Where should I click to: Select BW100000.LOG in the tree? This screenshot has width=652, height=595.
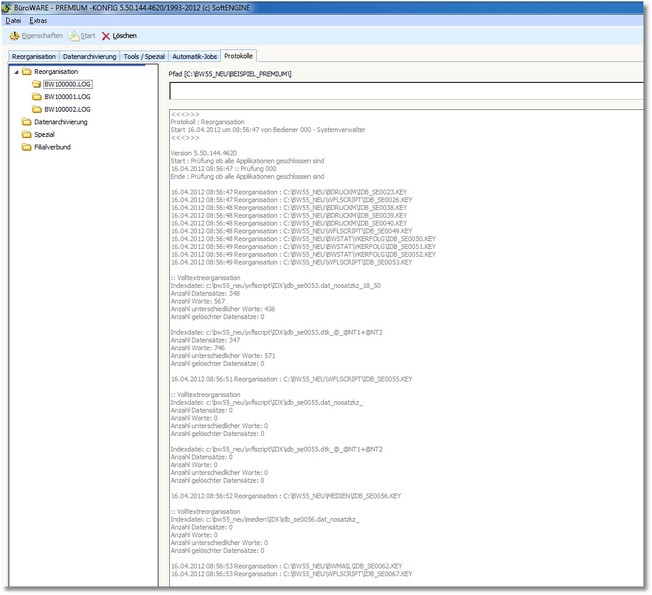click(x=68, y=85)
